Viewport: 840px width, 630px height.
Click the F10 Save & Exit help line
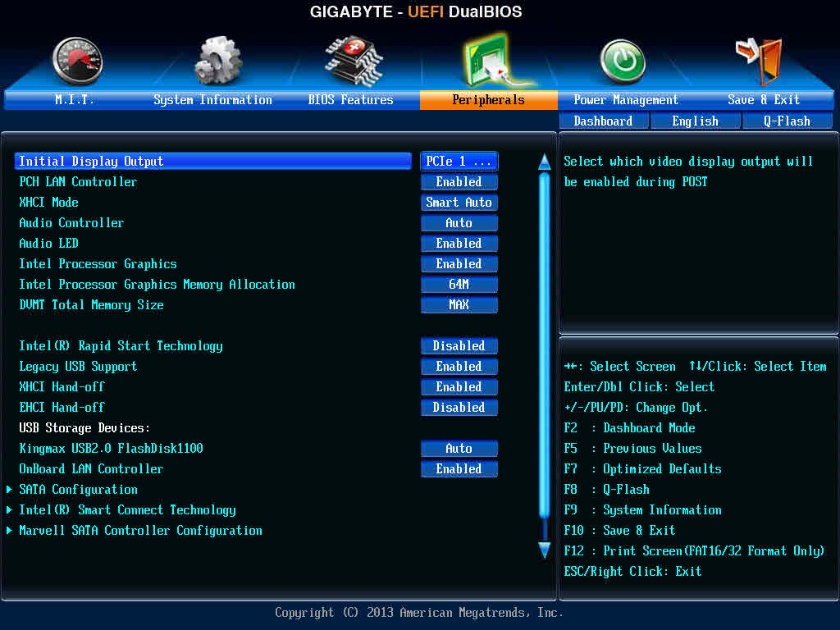pos(620,531)
